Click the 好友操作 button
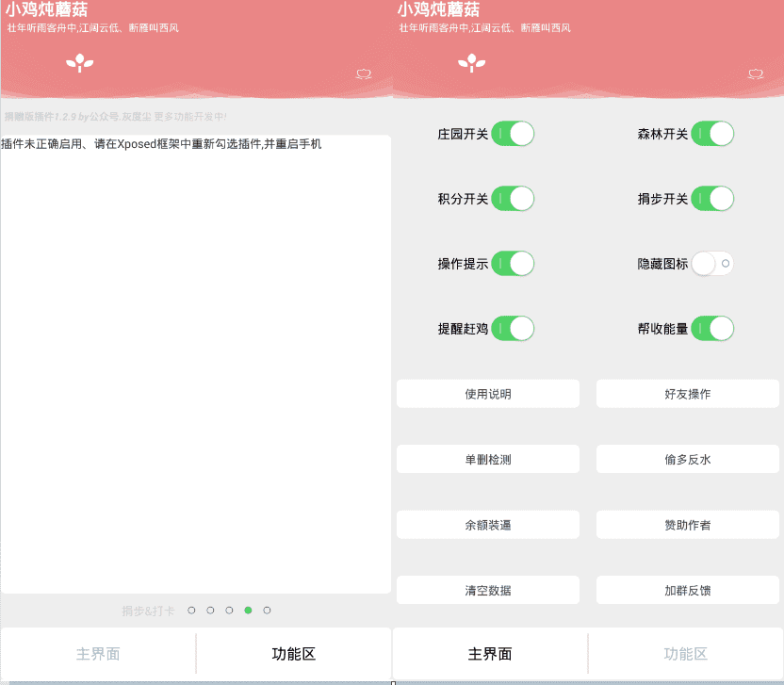 tap(688, 394)
